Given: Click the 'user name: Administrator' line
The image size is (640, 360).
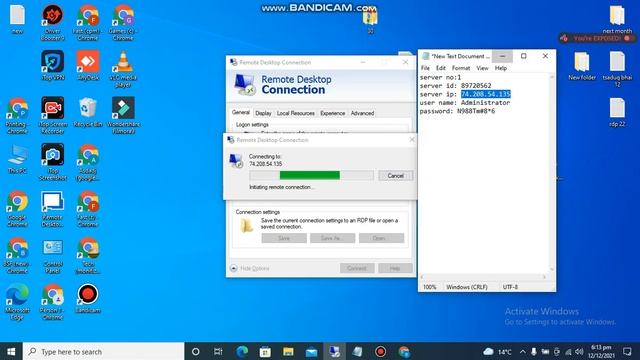Looking at the screenshot, I should [464, 102].
